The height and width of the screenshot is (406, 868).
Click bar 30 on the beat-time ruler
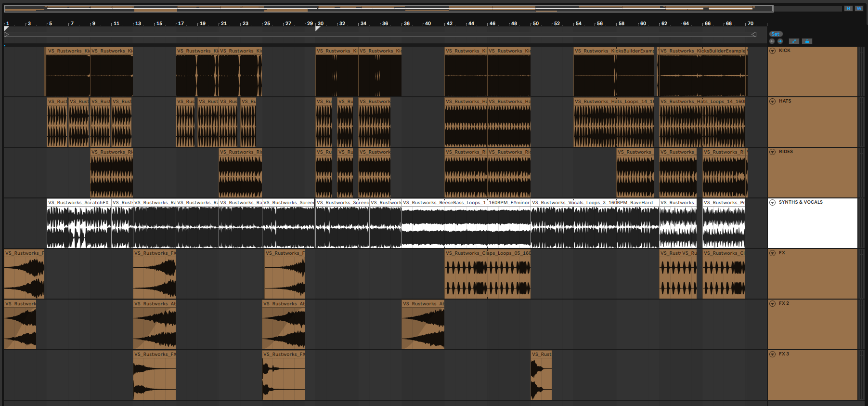[x=321, y=24]
